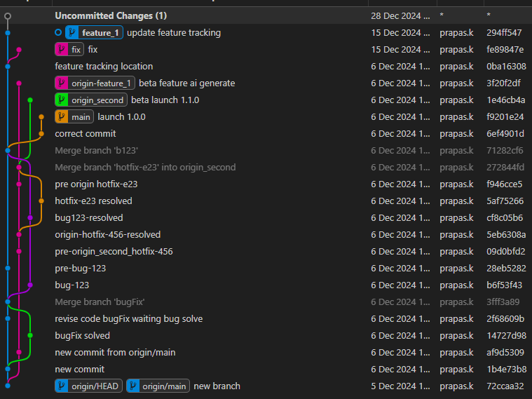
Task: Click the HEAD circle indicator beside feature_1
Action: point(58,33)
